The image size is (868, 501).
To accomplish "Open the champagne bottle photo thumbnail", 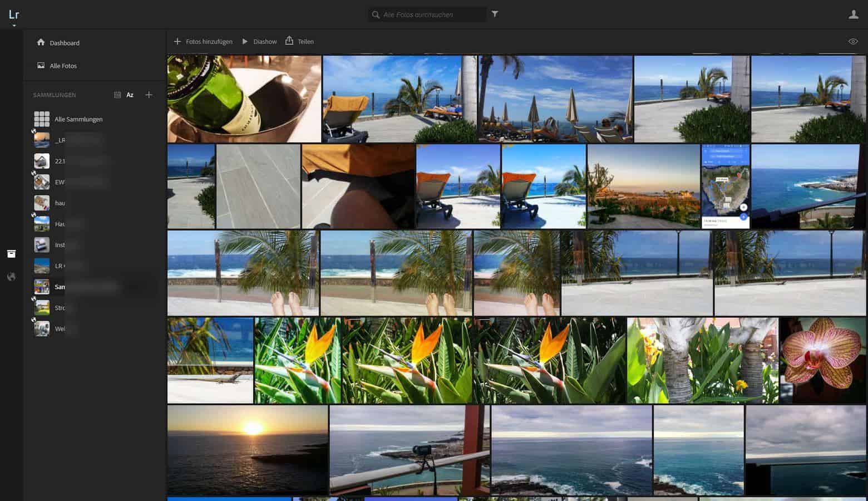I will pos(244,99).
